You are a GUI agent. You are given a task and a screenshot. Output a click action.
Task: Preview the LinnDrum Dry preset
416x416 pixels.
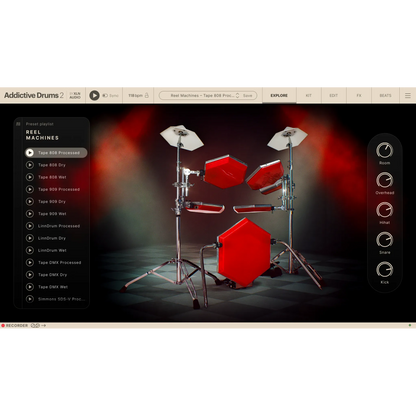click(30, 238)
